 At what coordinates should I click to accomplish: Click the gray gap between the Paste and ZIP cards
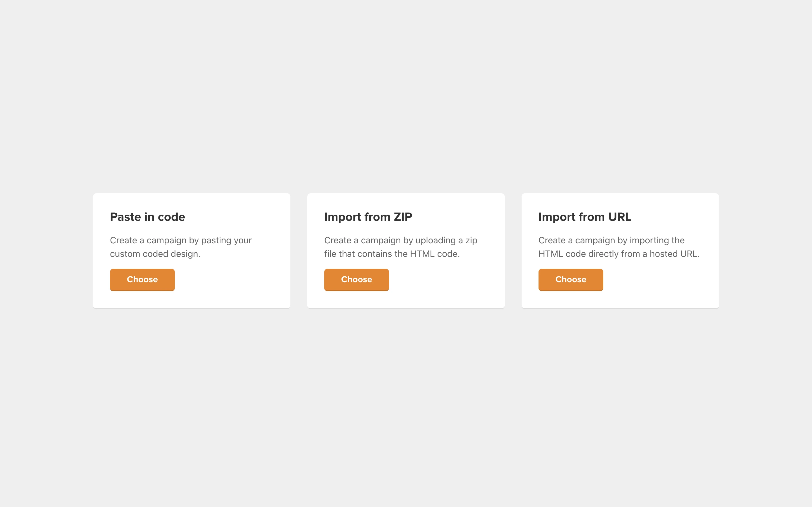point(299,250)
